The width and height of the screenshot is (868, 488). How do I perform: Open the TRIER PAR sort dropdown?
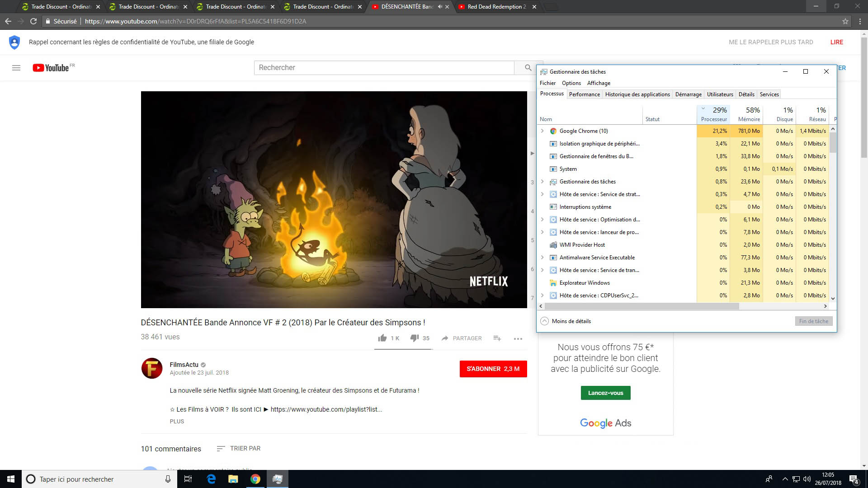click(x=239, y=449)
